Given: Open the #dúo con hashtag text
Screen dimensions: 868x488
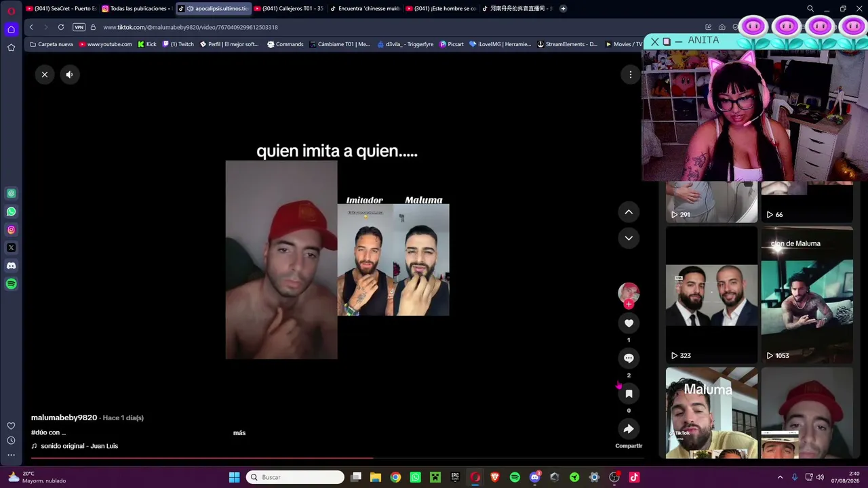Looking at the screenshot, I should 48,432.
